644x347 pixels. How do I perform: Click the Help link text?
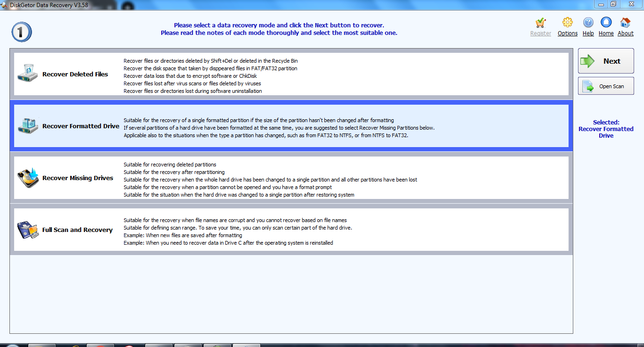point(588,33)
